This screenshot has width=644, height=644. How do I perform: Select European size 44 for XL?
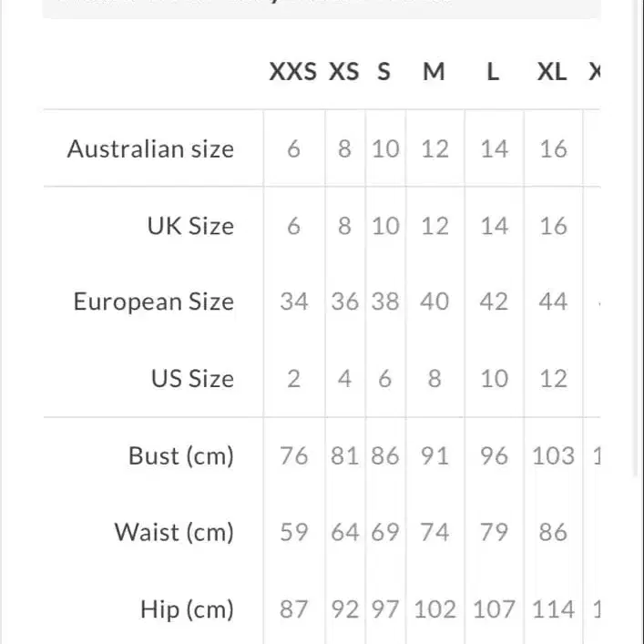pos(553,302)
